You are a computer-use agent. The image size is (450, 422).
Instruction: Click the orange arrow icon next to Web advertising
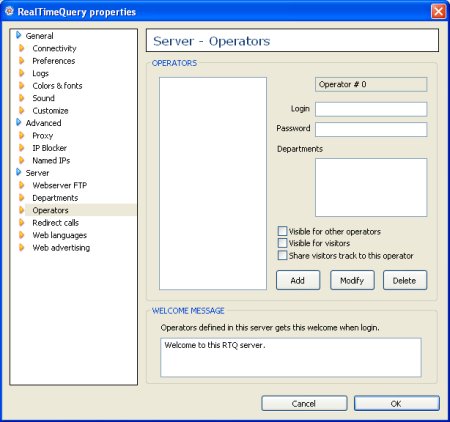click(22, 247)
